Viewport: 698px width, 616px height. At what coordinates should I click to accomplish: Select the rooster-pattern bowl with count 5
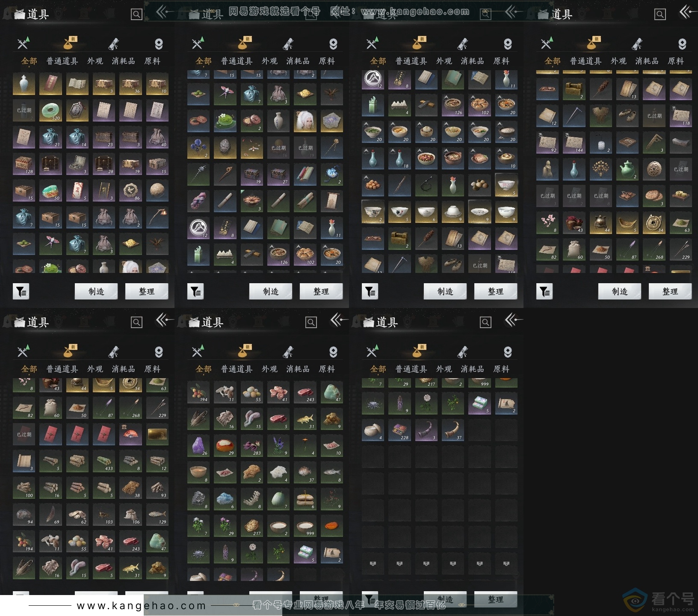pos(399,212)
